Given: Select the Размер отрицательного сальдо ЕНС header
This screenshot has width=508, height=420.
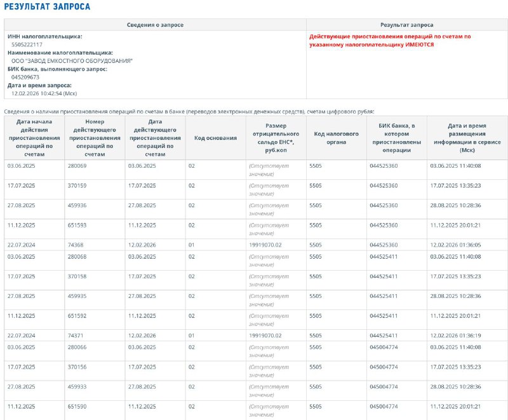Looking at the screenshot, I should pyautogui.click(x=276, y=138).
